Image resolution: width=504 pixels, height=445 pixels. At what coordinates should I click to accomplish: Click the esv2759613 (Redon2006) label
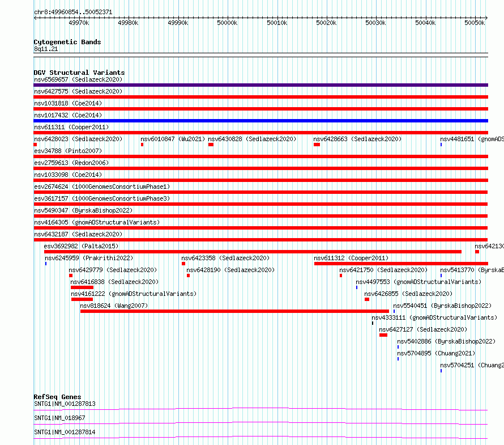tap(71, 163)
